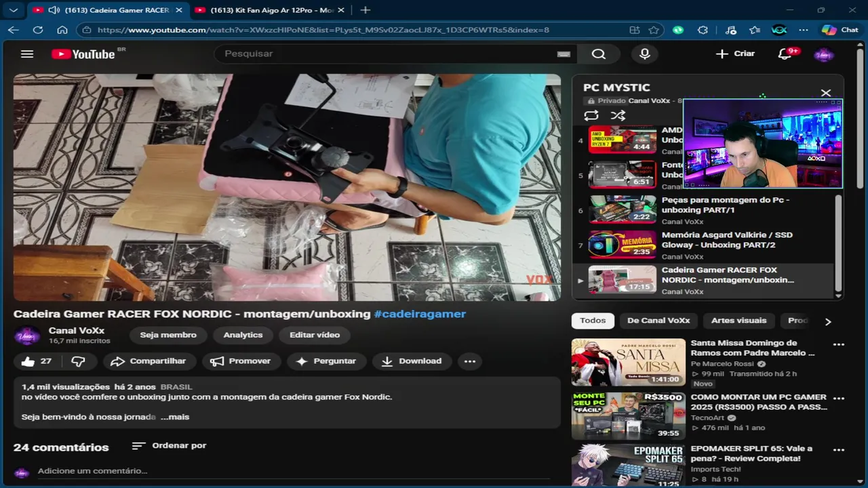Start voice search with microphone icon
This screenshot has height=488, width=868.
coord(645,54)
